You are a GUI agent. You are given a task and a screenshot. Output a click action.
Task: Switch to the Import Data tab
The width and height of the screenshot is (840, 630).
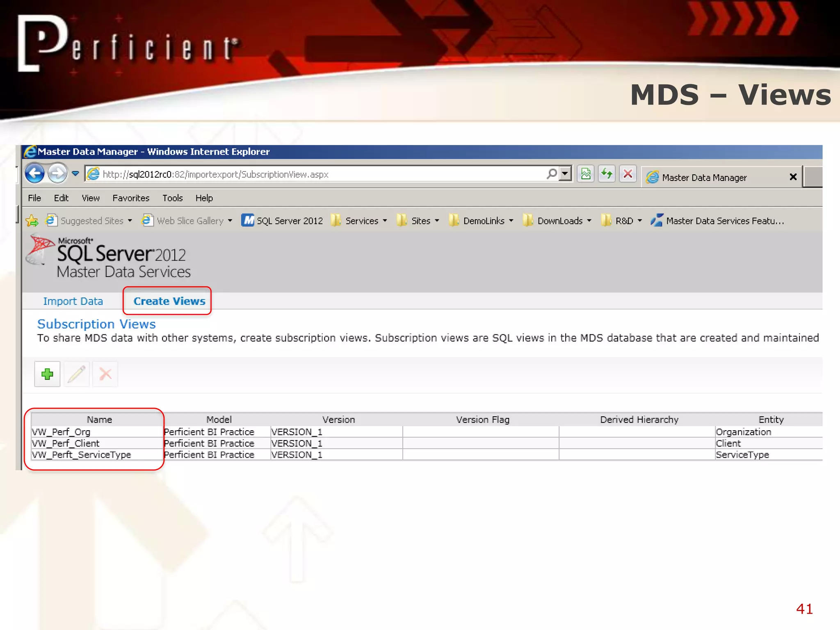73,301
